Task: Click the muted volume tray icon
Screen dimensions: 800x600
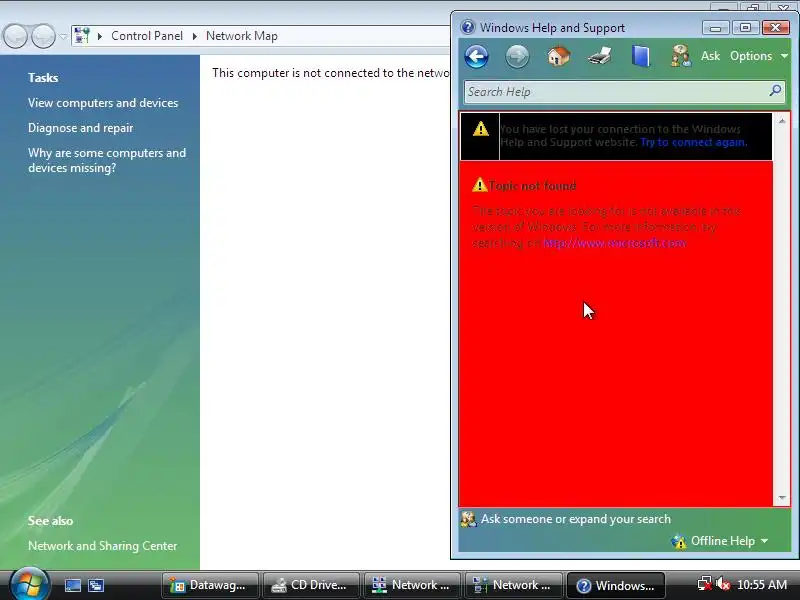Action: click(x=722, y=584)
